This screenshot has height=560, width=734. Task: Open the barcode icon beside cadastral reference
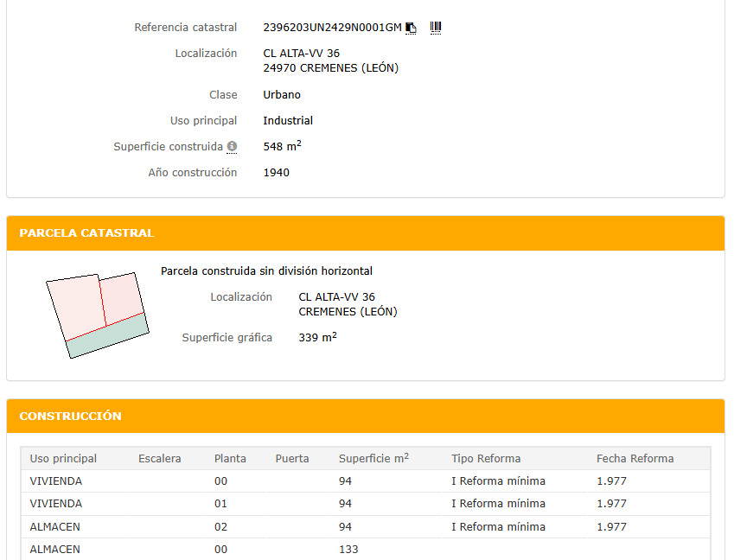click(436, 28)
